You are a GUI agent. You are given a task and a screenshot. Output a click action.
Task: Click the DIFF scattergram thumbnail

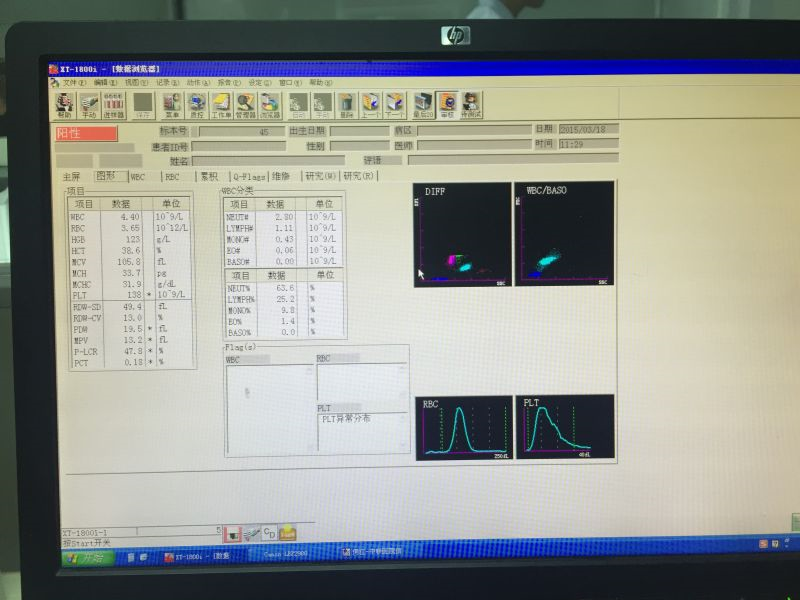(462, 234)
